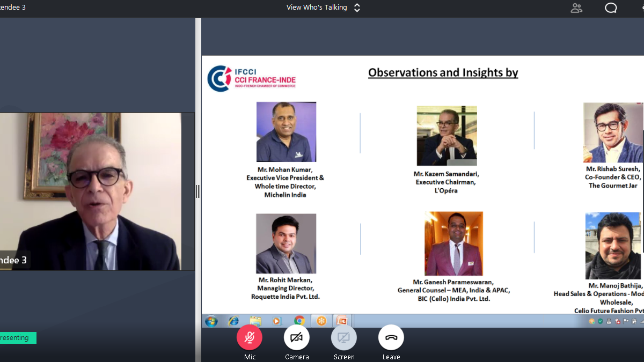Viewport: 644px width, 362px height.
Task: Click the green presenting status label
Action: (18, 338)
